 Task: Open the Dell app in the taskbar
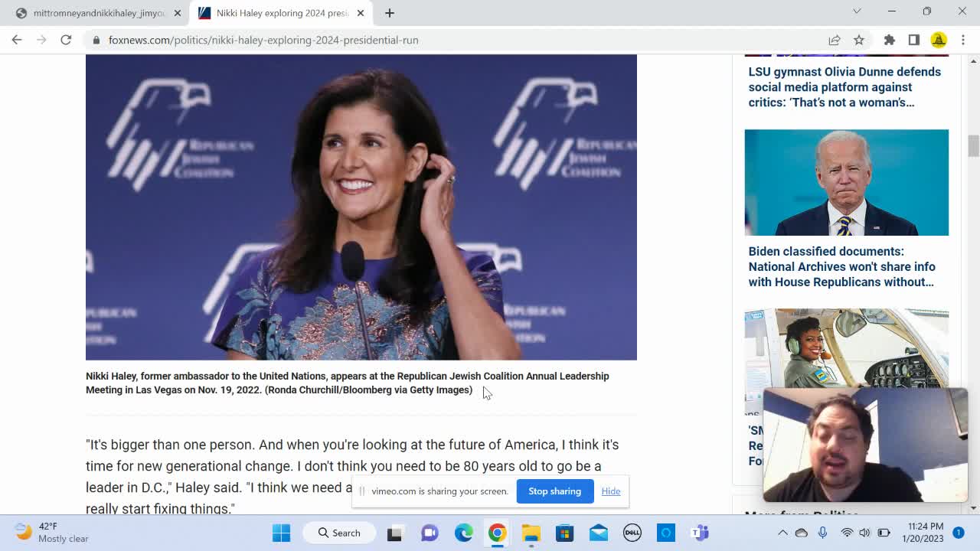point(632,533)
